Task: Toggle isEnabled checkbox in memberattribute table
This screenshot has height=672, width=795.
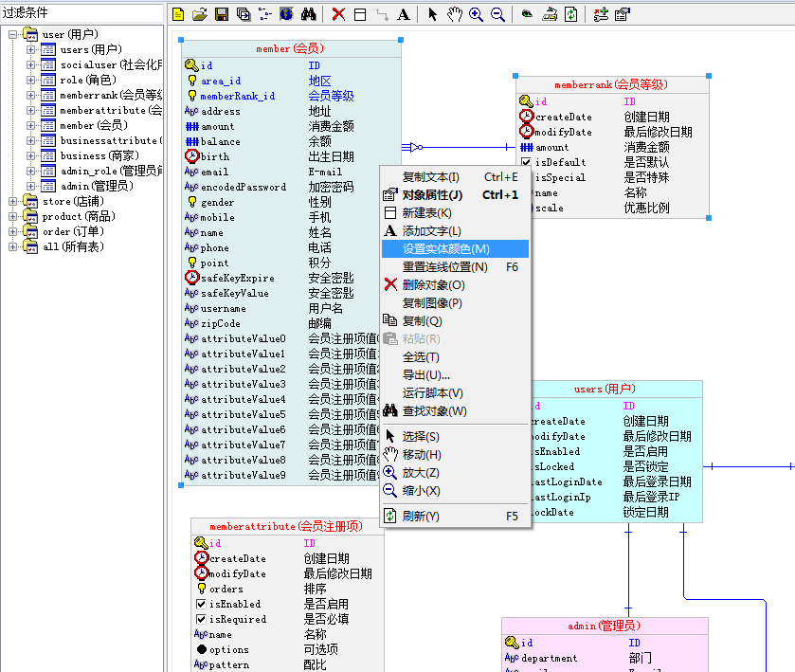Action: pyautogui.click(x=200, y=603)
